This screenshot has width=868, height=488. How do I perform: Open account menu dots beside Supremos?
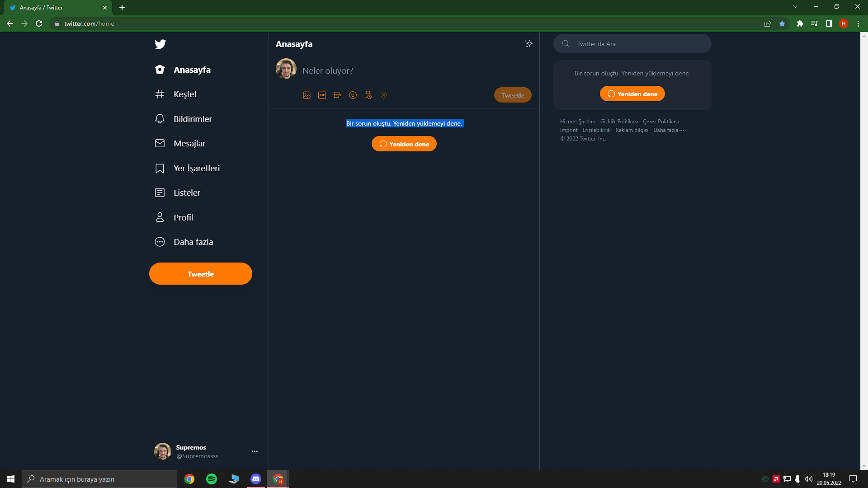(x=255, y=451)
